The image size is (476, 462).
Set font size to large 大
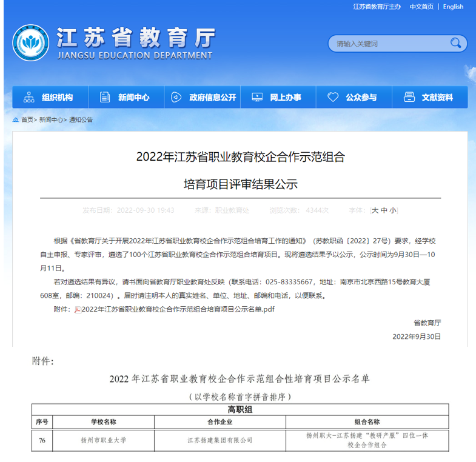click(x=375, y=210)
